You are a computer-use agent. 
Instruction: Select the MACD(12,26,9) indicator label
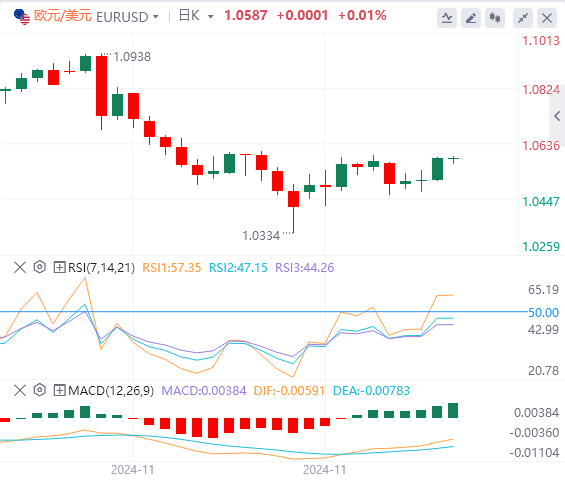pos(111,390)
